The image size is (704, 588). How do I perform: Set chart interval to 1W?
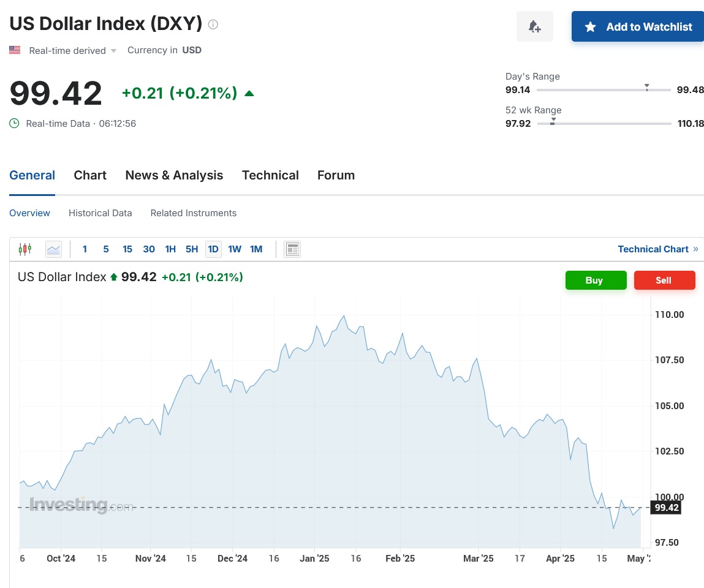[x=235, y=249]
